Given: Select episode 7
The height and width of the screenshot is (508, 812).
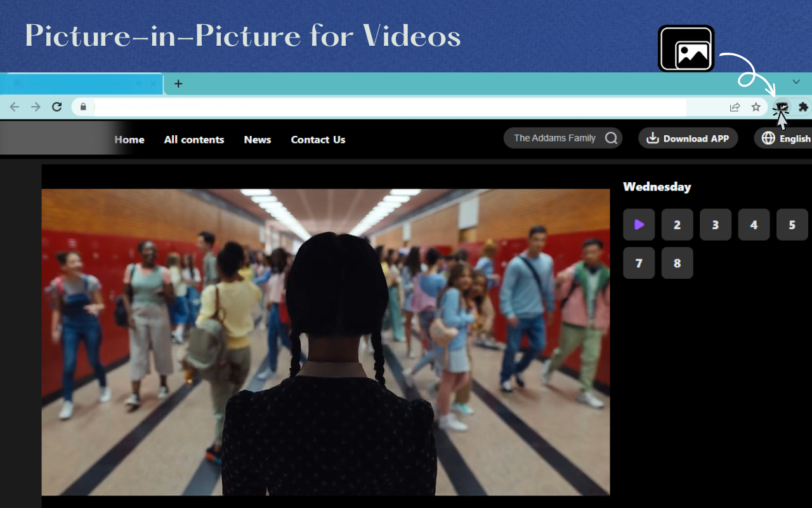Looking at the screenshot, I should tap(639, 263).
